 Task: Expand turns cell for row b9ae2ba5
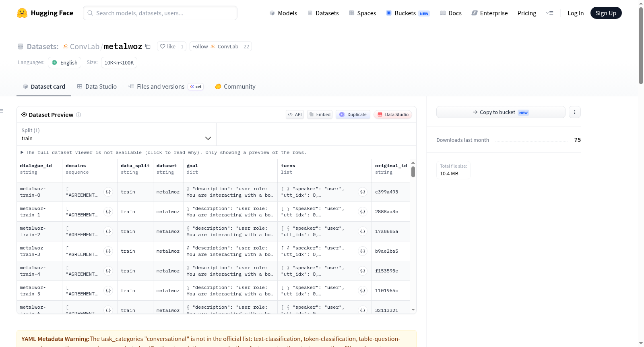click(363, 251)
